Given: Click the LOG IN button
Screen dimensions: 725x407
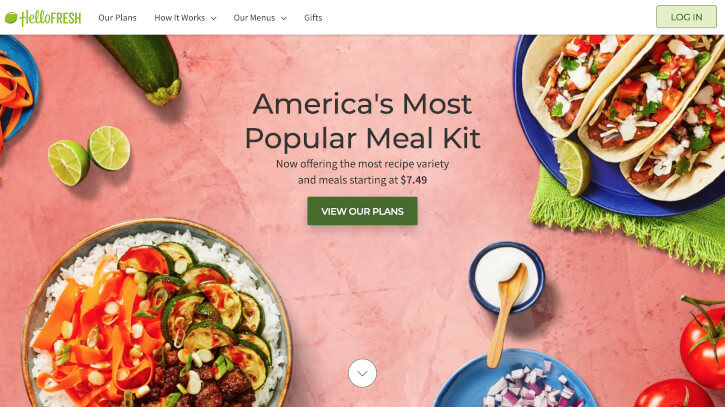Looking at the screenshot, I should click(x=686, y=17).
